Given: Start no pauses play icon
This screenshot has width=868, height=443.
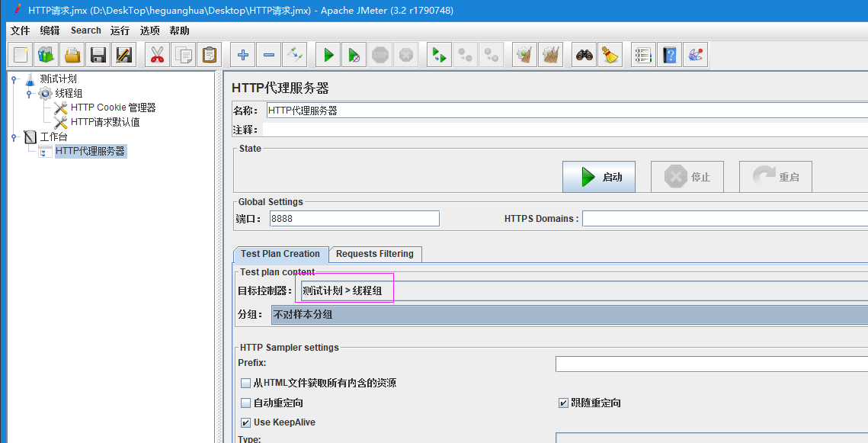Looking at the screenshot, I should point(354,55).
